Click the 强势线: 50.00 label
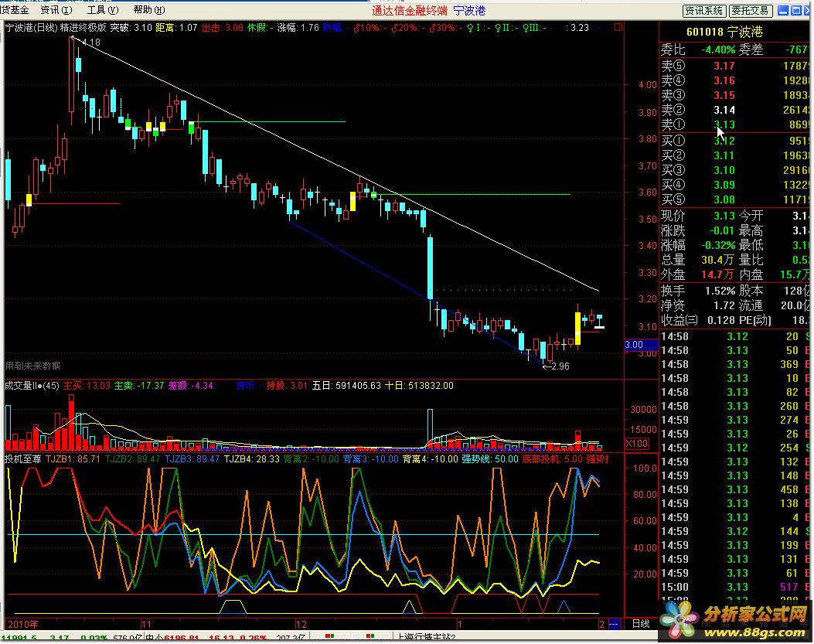 coord(490,459)
